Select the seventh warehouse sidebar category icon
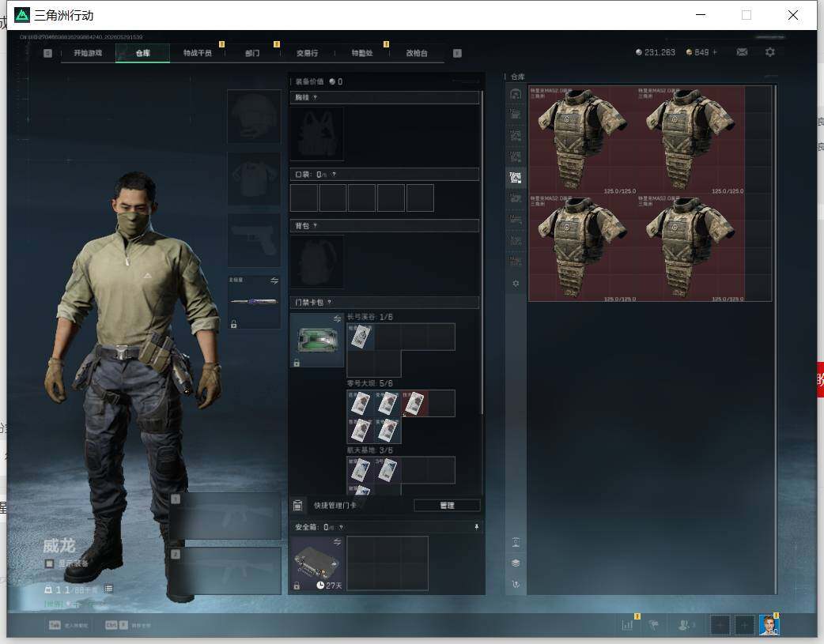 click(516, 220)
